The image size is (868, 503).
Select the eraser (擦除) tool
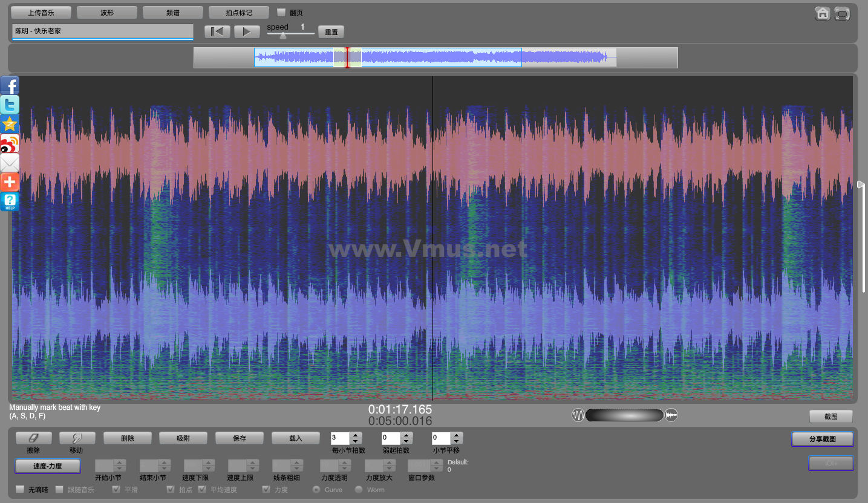coord(33,438)
